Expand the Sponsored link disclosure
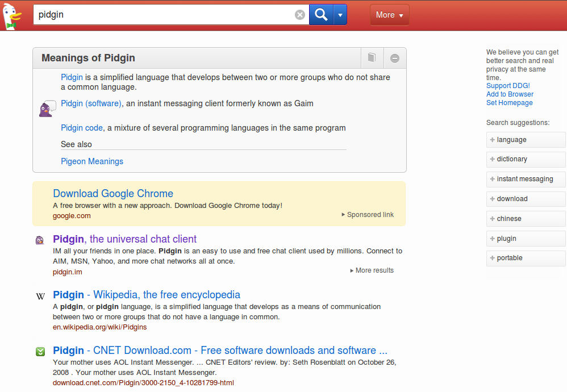The height and width of the screenshot is (392, 567). pos(368,215)
